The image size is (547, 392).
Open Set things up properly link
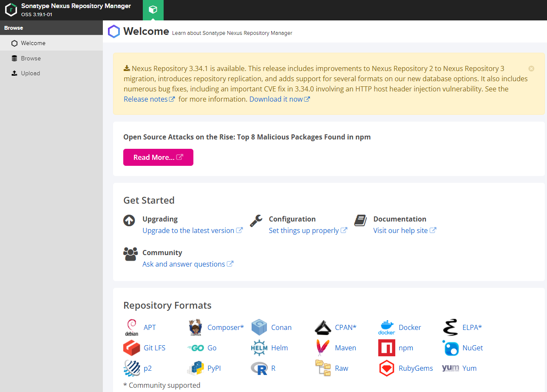pos(308,230)
